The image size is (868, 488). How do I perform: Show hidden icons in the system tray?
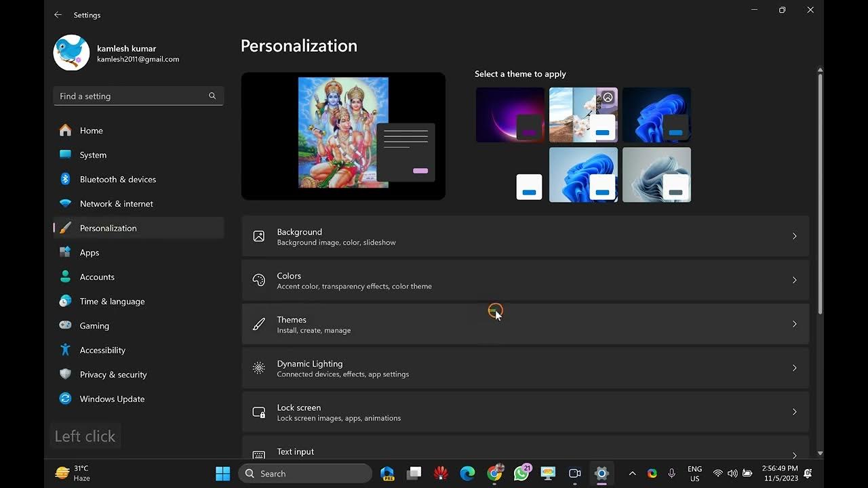[632, 474]
